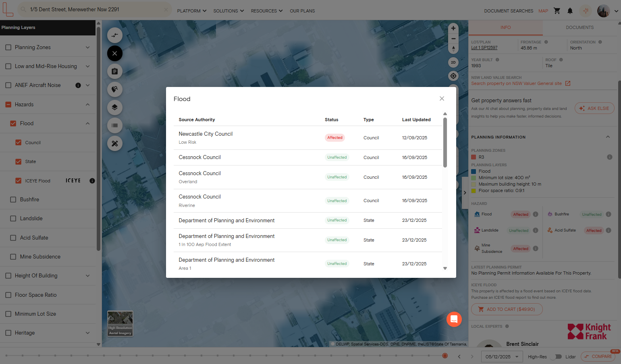Screen dimensions: 621x364
Task: Open the clipboard notes tool on map
Action: pyautogui.click(x=115, y=71)
